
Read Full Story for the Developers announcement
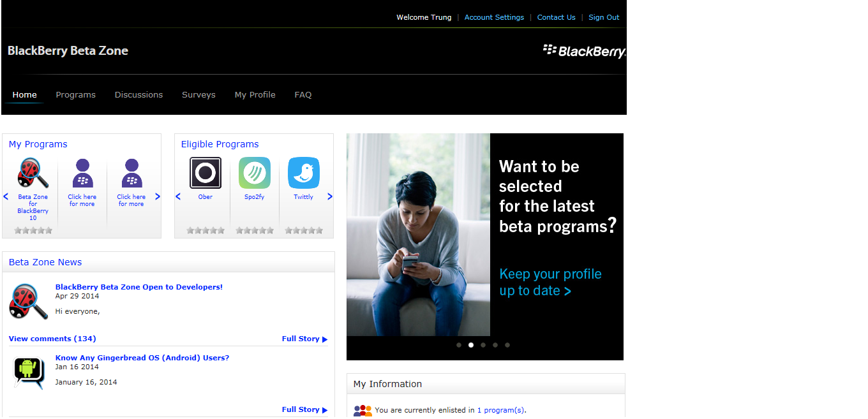304,339
